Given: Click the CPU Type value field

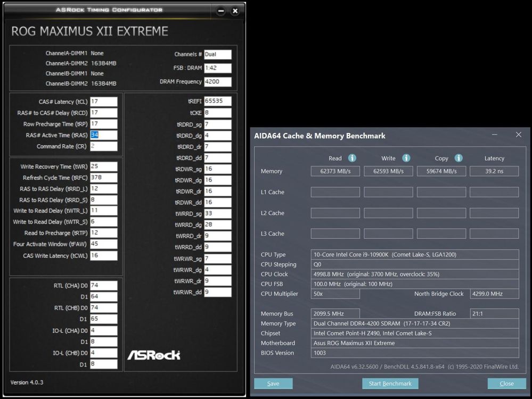Looking at the screenshot, I should pyautogui.click(x=415, y=255).
